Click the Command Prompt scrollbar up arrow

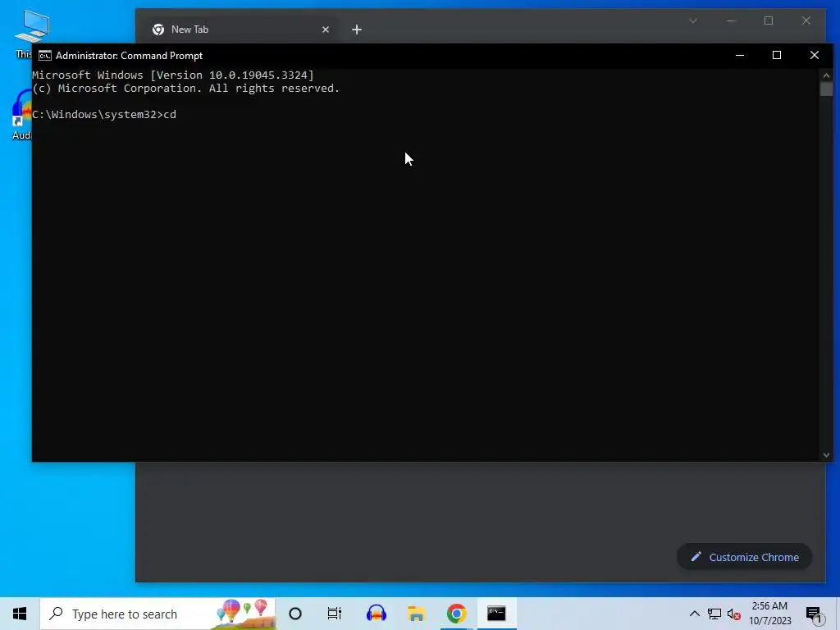[x=826, y=75]
